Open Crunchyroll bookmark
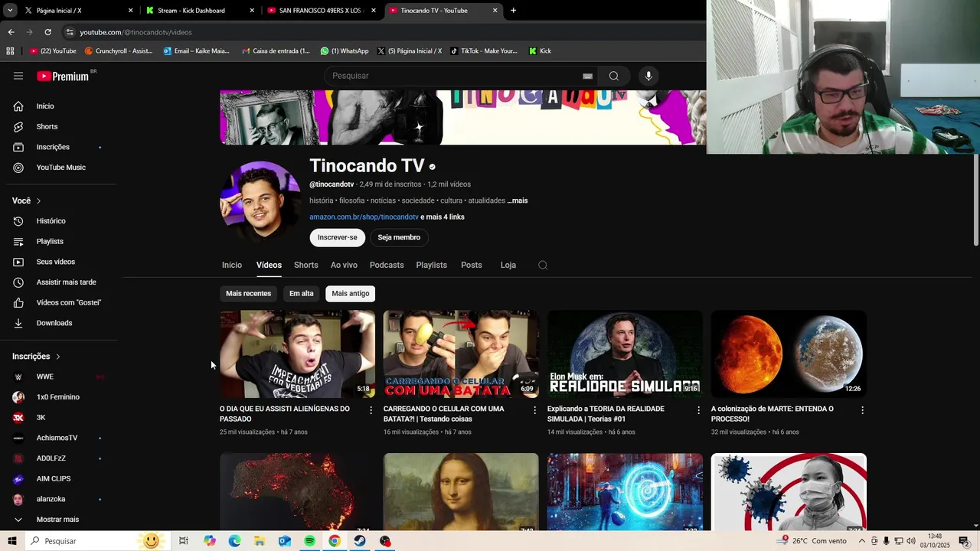980x551 pixels. pos(119,51)
